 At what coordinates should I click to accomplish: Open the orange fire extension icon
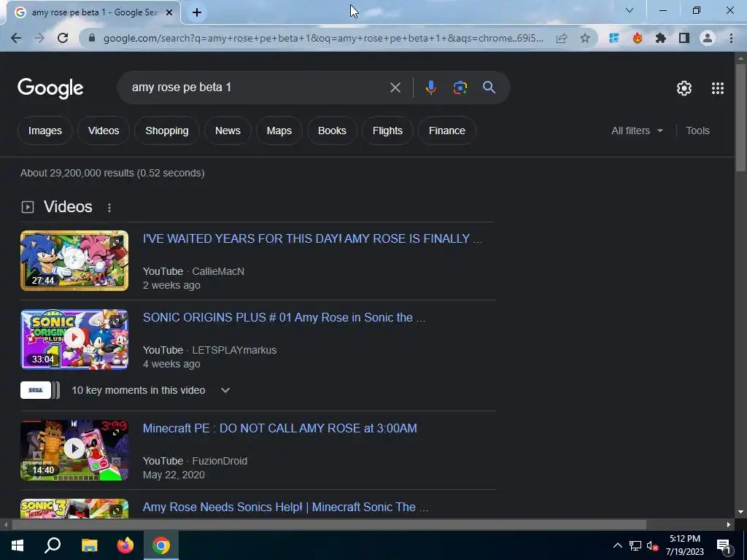pyautogui.click(x=637, y=38)
